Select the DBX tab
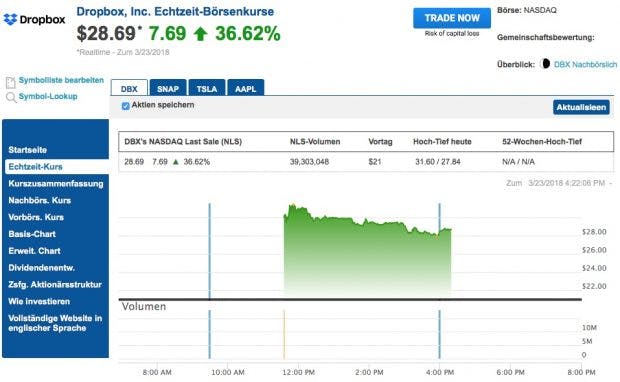 (x=129, y=88)
